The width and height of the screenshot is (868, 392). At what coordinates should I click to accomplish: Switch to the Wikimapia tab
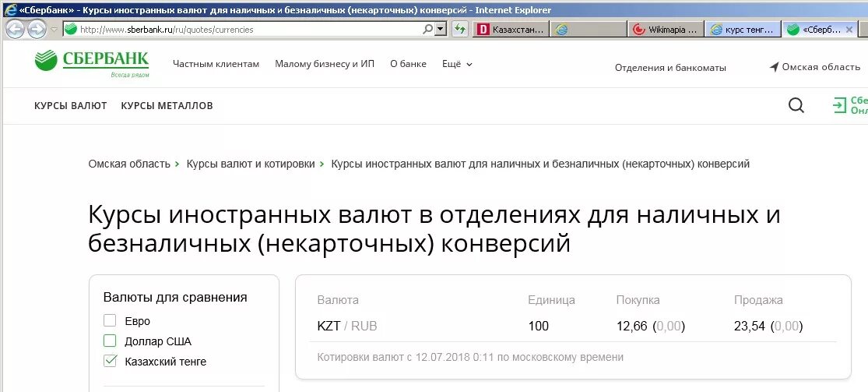click(x=666, y=30)
